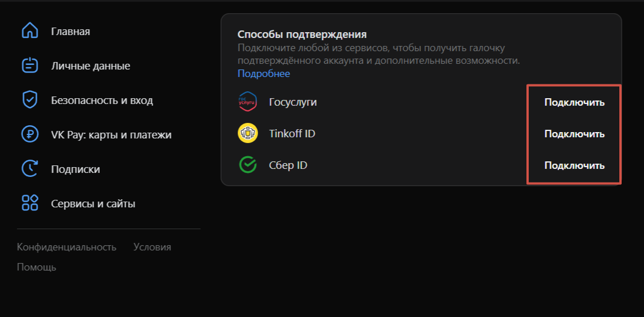Click the shield icon for Безопасность и вход

click(30, 100)
